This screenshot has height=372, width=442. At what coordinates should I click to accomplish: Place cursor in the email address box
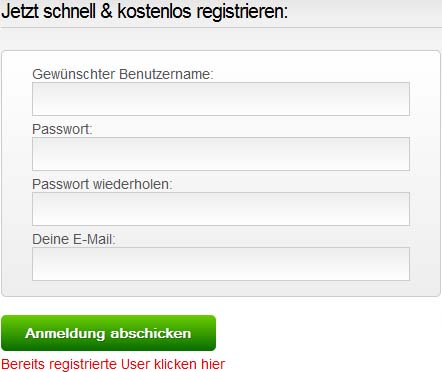(x=221, y=264)
